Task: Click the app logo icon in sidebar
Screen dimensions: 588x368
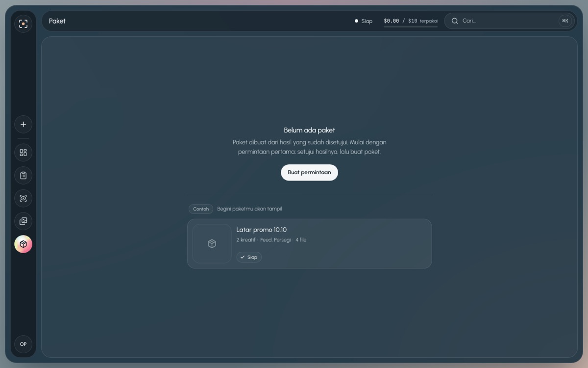Action: tap(23, 24)
